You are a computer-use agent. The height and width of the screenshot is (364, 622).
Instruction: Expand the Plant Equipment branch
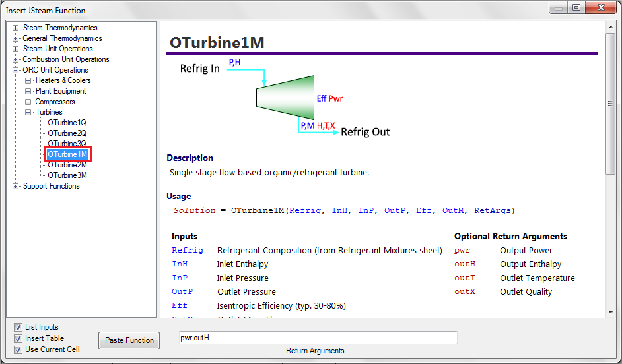tap(28, 92)
